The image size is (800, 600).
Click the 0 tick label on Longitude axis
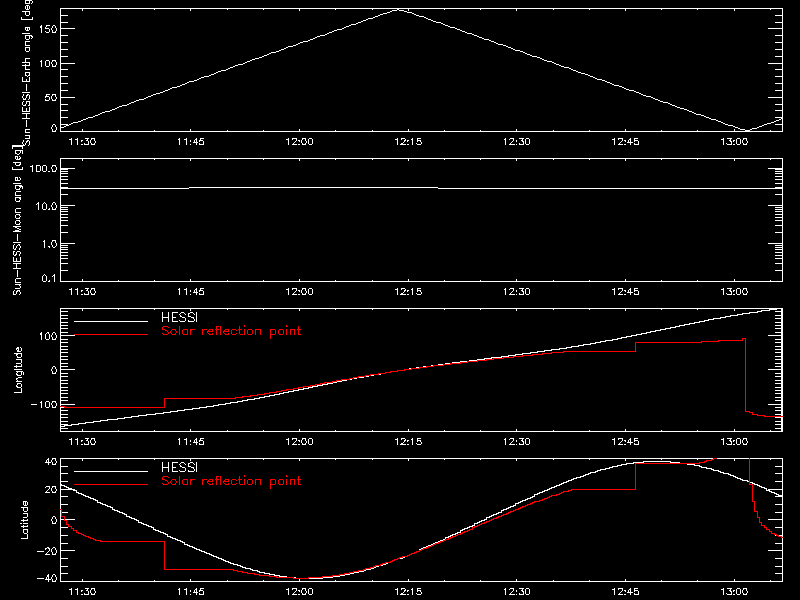point(54,370)
